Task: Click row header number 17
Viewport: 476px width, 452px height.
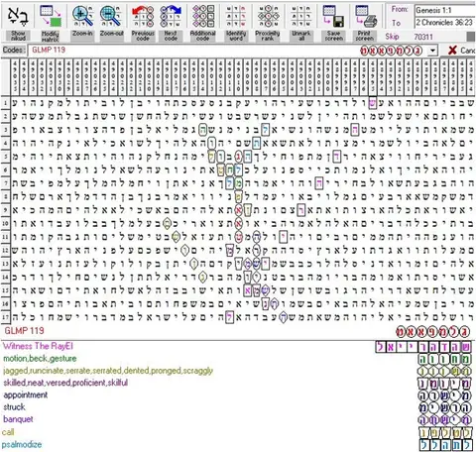Action: (5, 317)
